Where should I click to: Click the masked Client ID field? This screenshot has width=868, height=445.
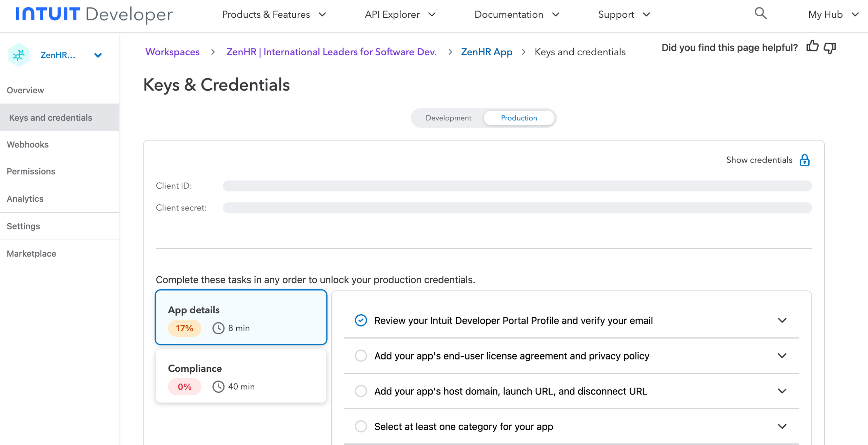pyautogui.click(x=517, y=186)
